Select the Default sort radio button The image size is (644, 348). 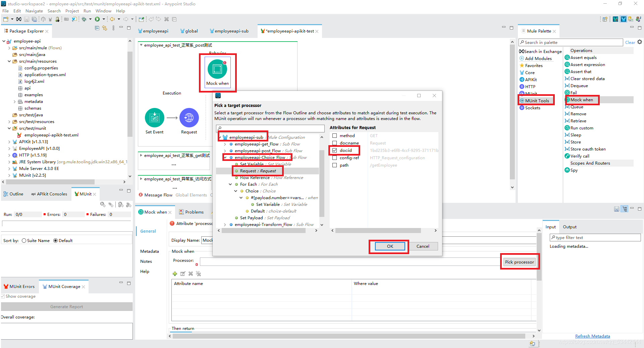tap(55, 240)
